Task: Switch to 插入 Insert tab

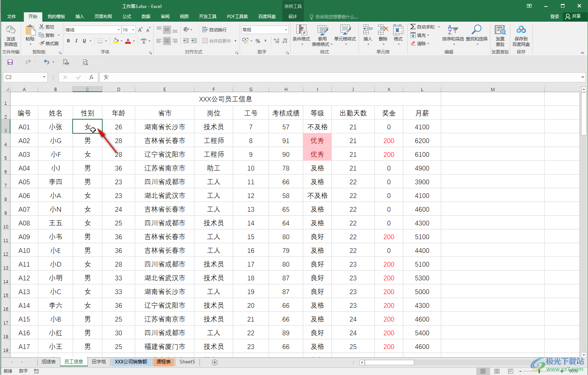Action: point(80,17)
